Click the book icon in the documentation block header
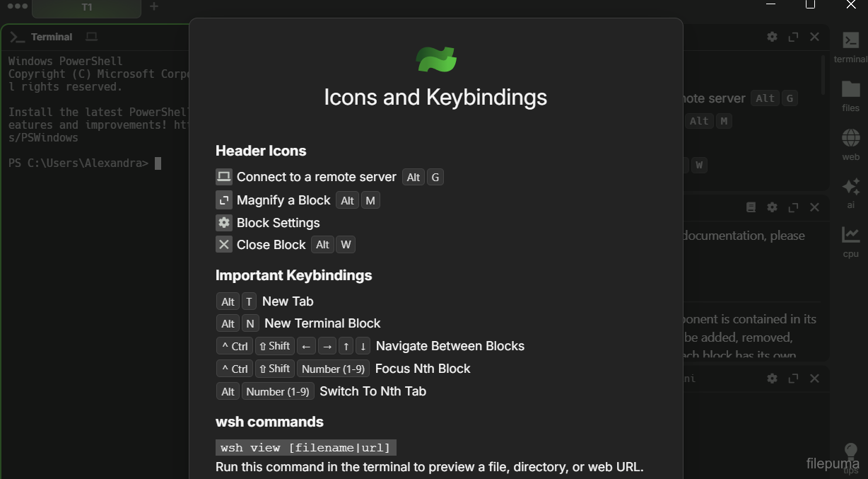Image resolution: width=868 pixels, height=479 pixels. tap(751, 207)
